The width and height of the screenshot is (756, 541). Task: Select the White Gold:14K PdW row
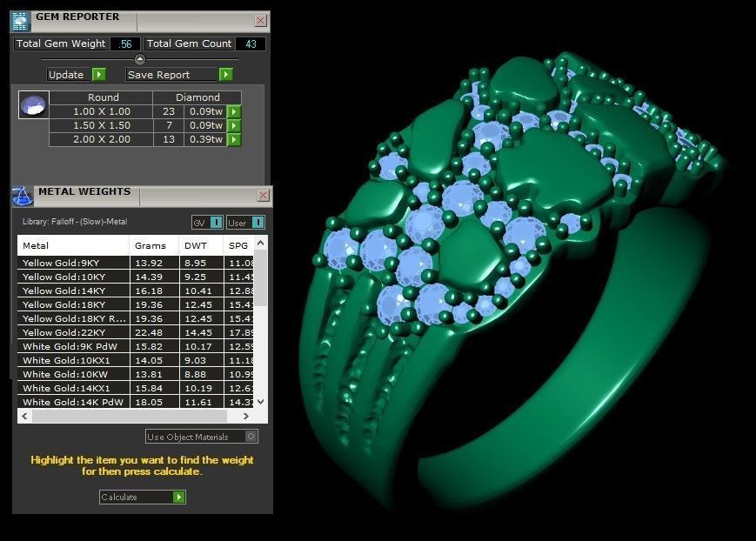coord(136,402)
